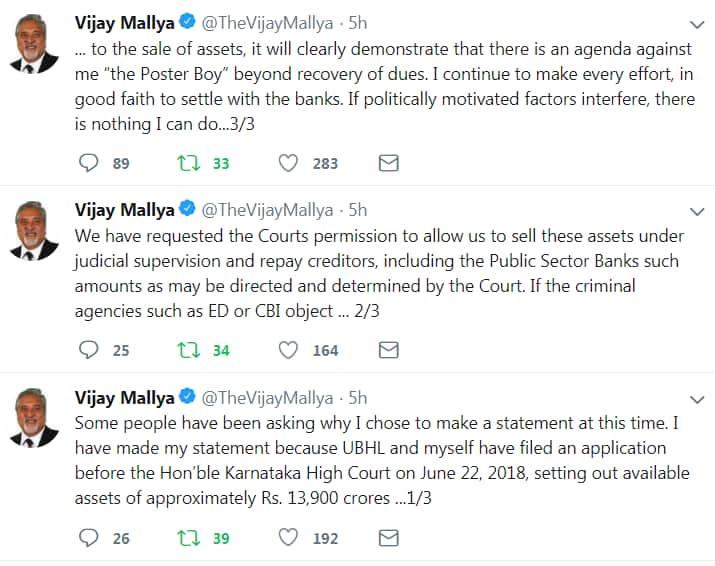Reply to the 2/3 tweet about Courts permission
Image resolution: width=715 pixels, height=566 pixels.
(x=89, y=350)
